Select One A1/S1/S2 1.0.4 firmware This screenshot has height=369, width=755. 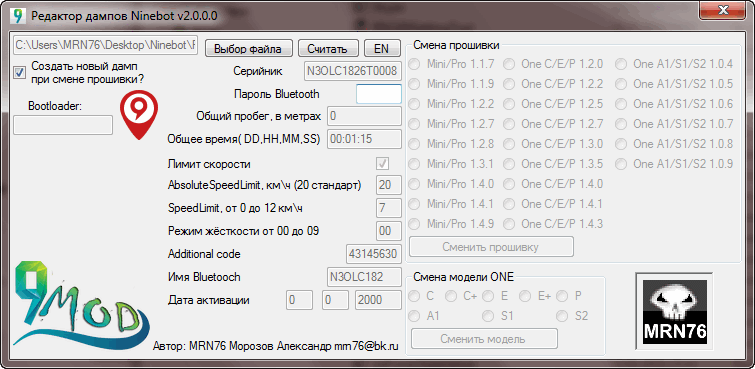pos(621,64)
